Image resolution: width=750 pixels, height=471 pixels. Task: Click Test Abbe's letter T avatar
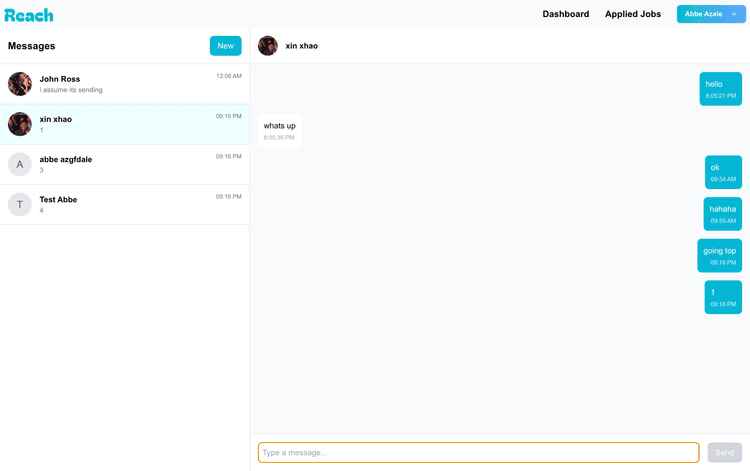coord(20,204)
